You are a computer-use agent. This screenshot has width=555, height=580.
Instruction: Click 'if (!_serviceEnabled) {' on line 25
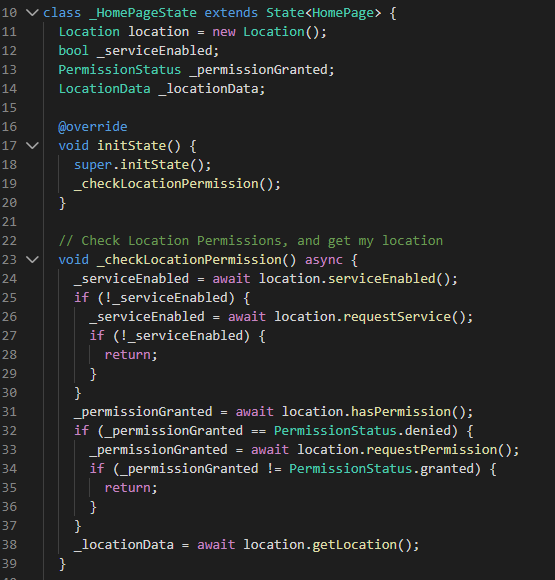(x=162, y=298)
